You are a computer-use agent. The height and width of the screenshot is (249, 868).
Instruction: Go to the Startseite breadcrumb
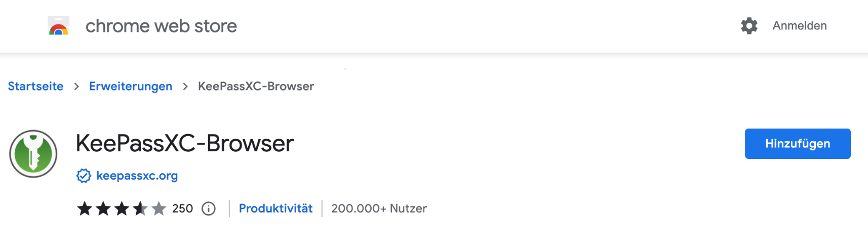coord(35,87)
